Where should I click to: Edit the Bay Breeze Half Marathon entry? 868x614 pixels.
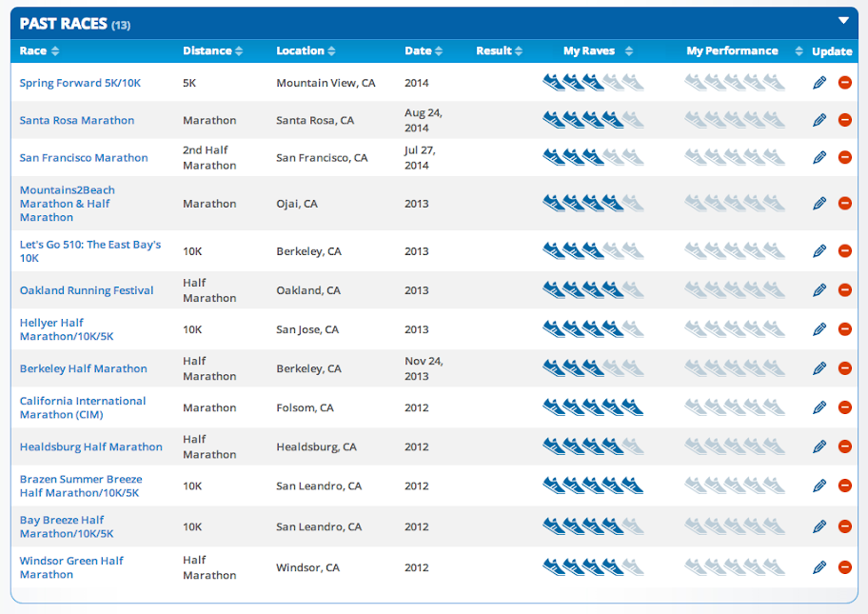click(819, 526)
